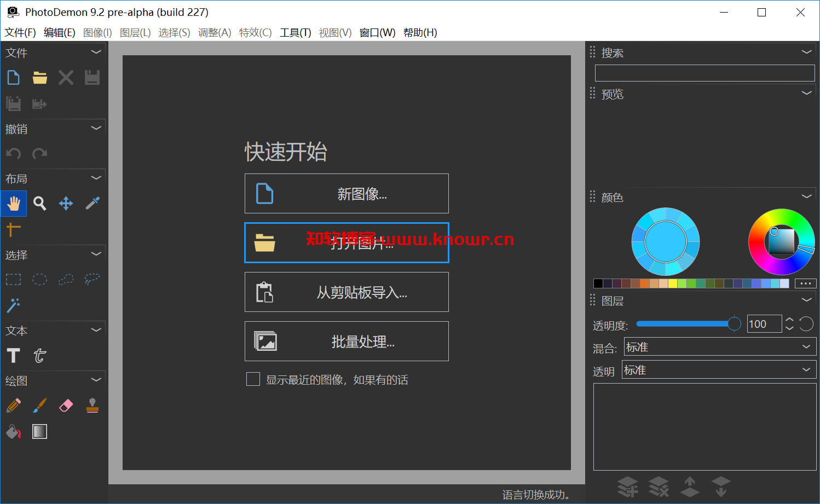This screenshot has width=820, height=504.
Task: Open the 工具(T) menu
Action: [296, 33]
